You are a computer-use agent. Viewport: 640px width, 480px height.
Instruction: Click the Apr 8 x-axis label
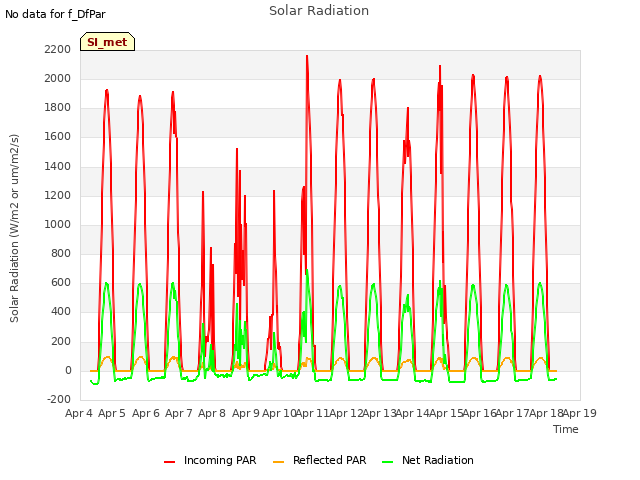(x=212, y=413)
